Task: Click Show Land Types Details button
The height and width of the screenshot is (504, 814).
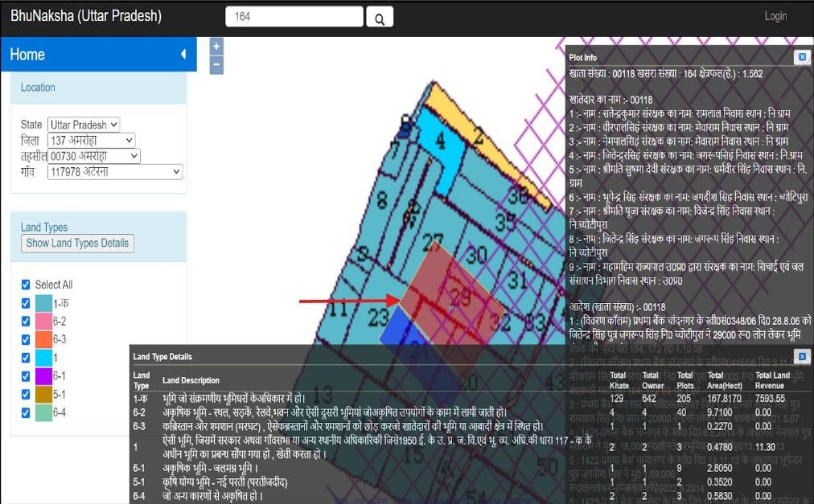Action: click(77, 243)
